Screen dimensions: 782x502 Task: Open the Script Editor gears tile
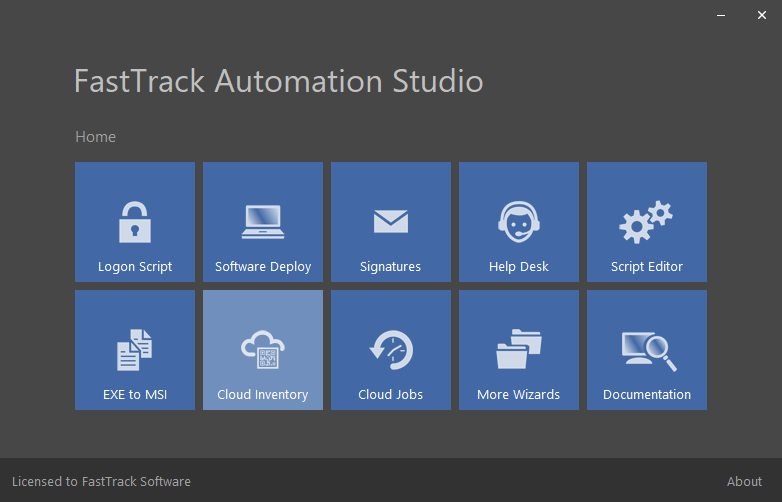647,222
